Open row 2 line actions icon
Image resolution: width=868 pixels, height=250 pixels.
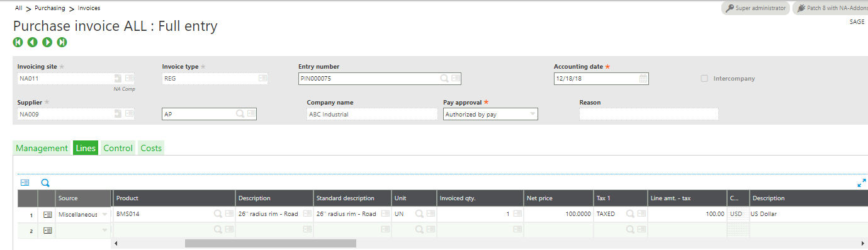click(x=47, y=230)
